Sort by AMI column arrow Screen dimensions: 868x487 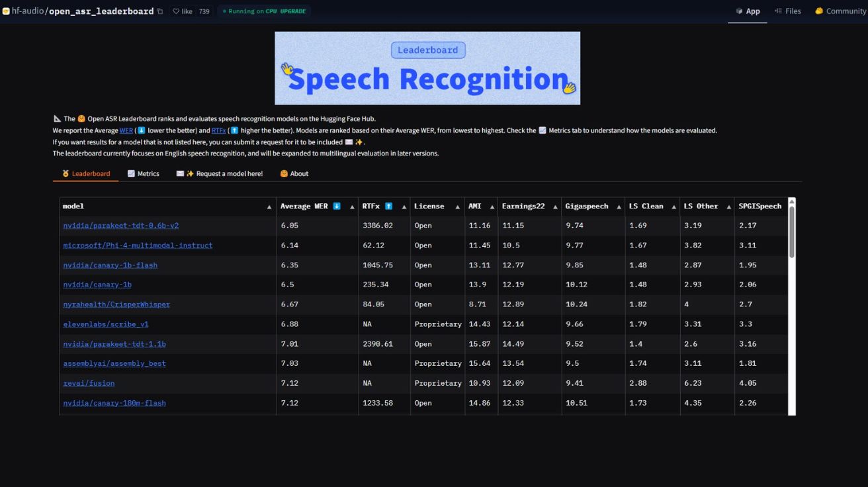tap(492, 207)
